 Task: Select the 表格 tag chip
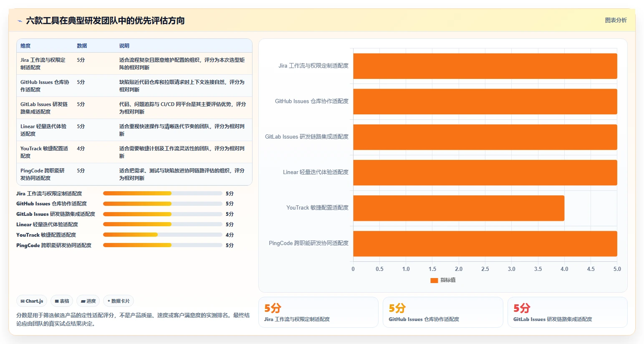(62, 301)
